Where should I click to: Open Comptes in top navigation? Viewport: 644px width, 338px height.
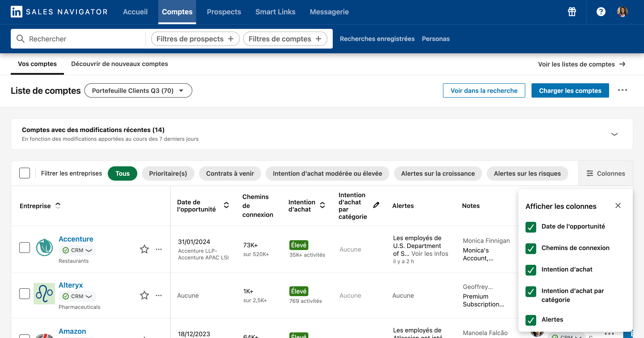[x=177, y=12]
